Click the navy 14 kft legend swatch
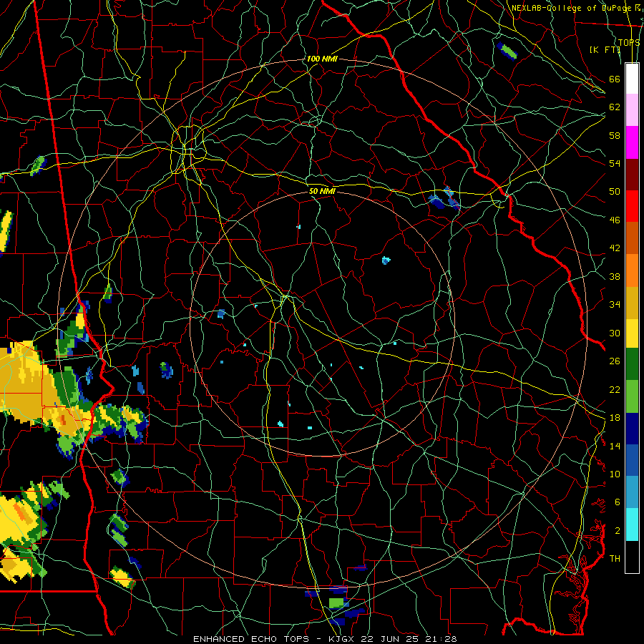This screenshot has width=644, height=644. click(x=632, y=429)
